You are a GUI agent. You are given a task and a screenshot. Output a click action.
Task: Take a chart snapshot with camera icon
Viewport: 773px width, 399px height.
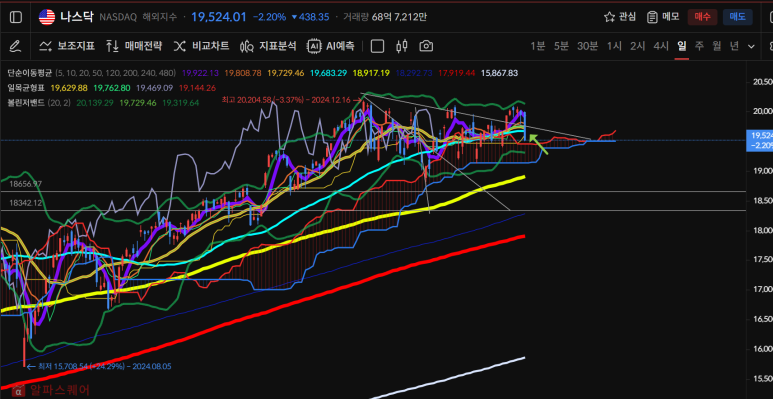pyautogui.click(x=426, y=46)
